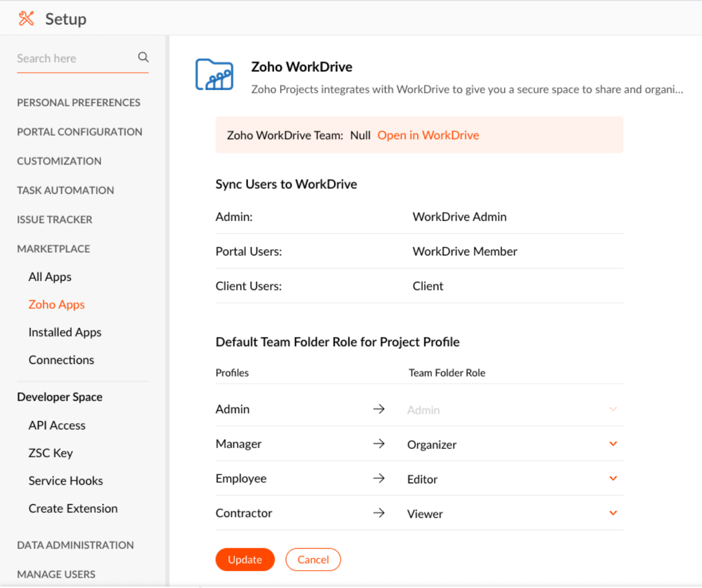702x588 pixels.
Task: Open the Viewer role dropdown for Contractor
Action: pos(613,513)
